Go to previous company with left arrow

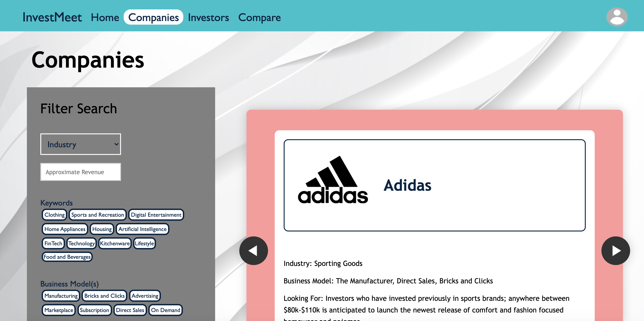coord(253,250)
